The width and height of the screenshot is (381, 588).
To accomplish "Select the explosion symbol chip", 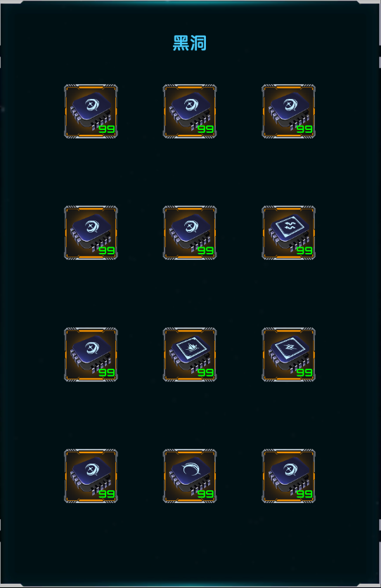I will (190, 354).
